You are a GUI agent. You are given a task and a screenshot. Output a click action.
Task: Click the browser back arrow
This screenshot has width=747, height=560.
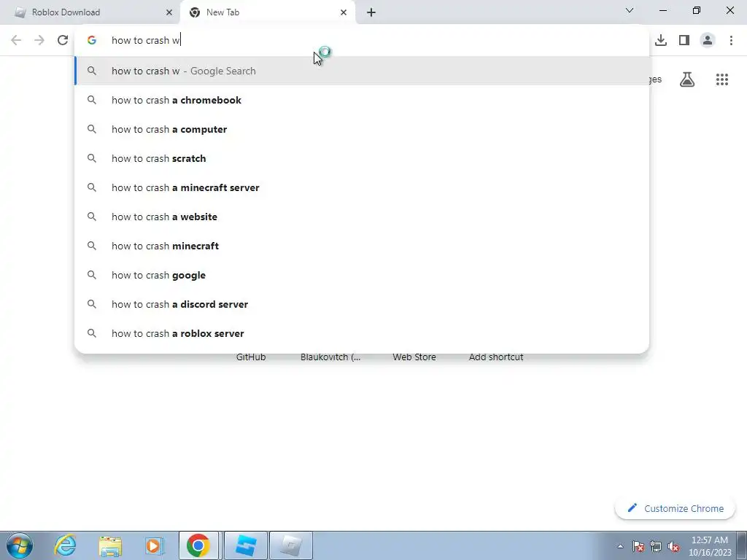pyautogui.click(x=16, y=40)
